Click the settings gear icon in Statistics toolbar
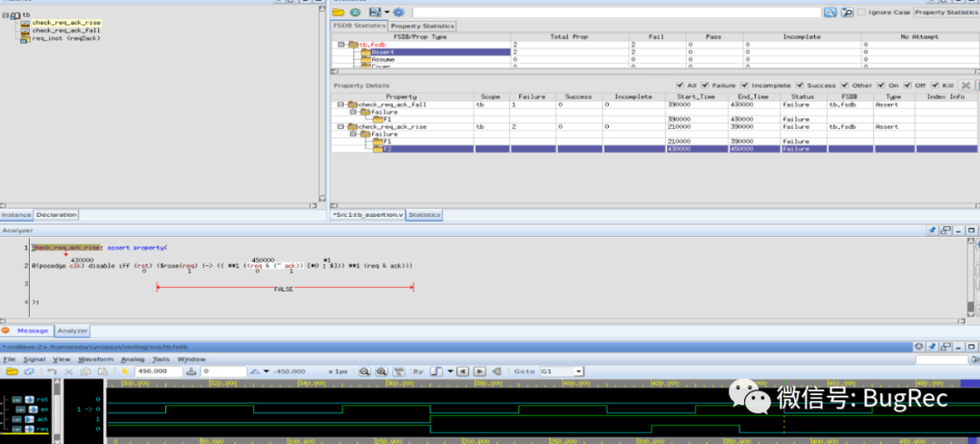This screenshot has width=980, height=444. tap(398, 13)
